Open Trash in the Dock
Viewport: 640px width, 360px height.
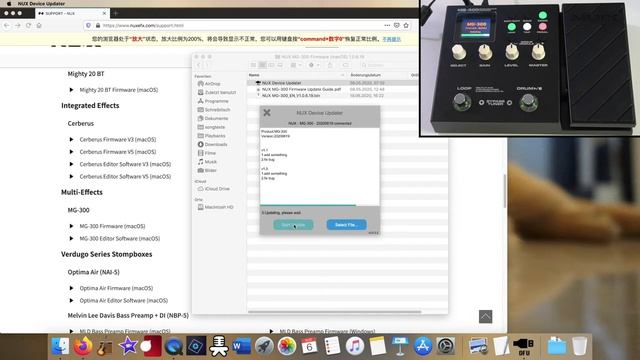click(x=579, y=346)
